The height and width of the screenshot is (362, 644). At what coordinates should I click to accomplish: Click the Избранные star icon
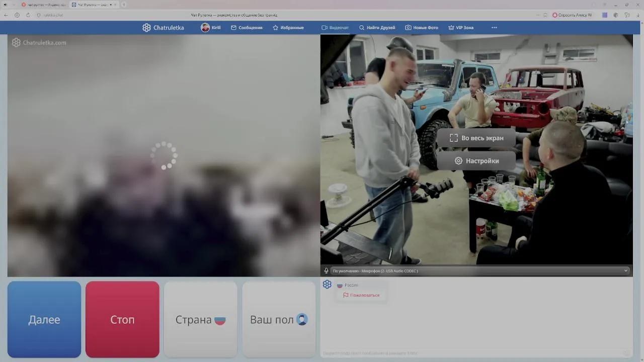click(275, 28)
